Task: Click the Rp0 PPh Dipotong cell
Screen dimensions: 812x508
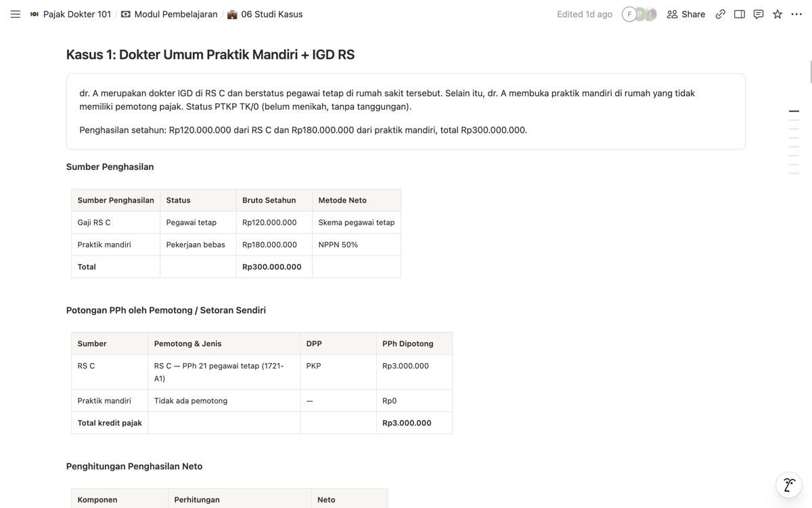Action: click(x=414, y=401)
